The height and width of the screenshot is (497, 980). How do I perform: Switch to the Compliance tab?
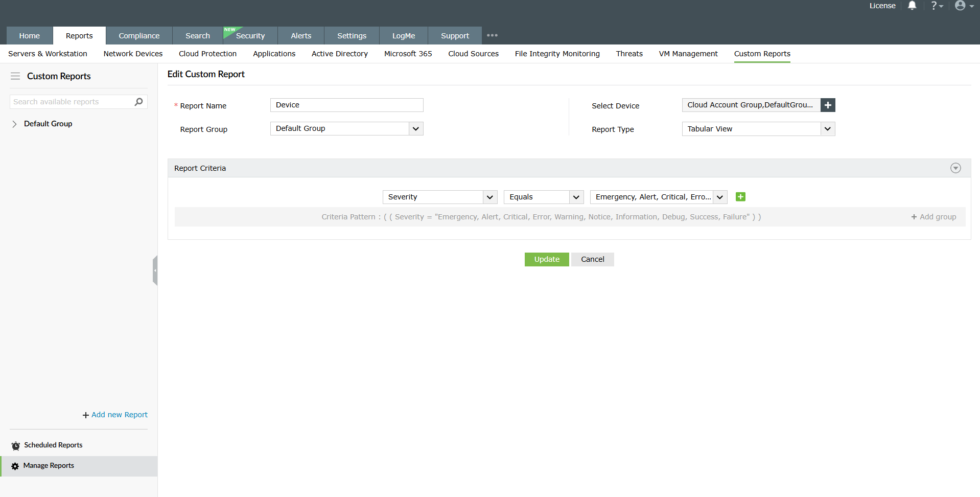click(x=139, y=36)
